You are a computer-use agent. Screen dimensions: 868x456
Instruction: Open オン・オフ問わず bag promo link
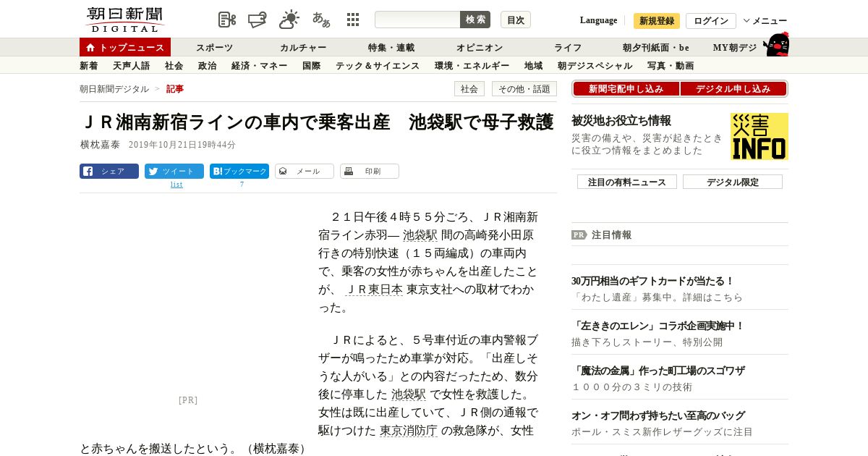point(658,415)
